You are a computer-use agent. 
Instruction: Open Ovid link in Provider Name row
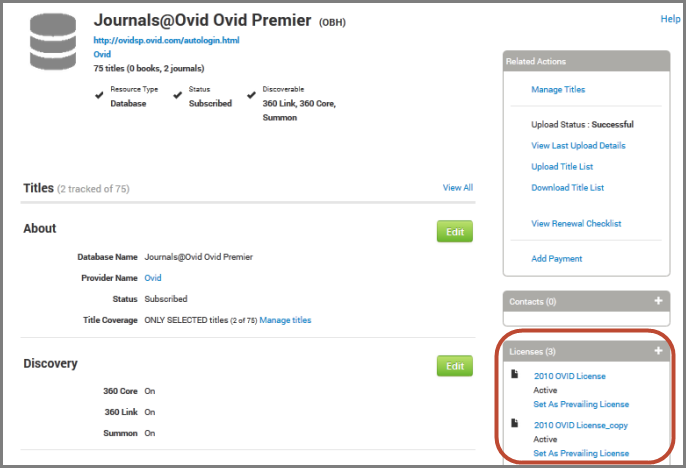coord(153,278)
